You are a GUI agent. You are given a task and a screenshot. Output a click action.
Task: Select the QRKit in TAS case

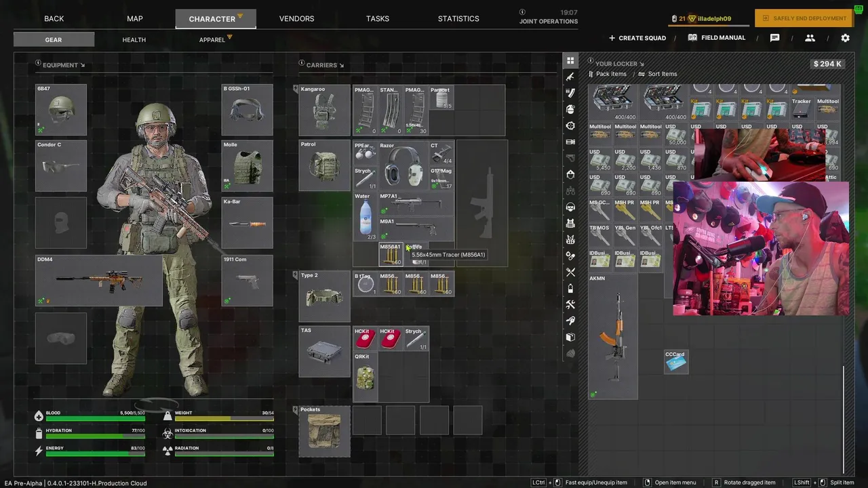366,377
